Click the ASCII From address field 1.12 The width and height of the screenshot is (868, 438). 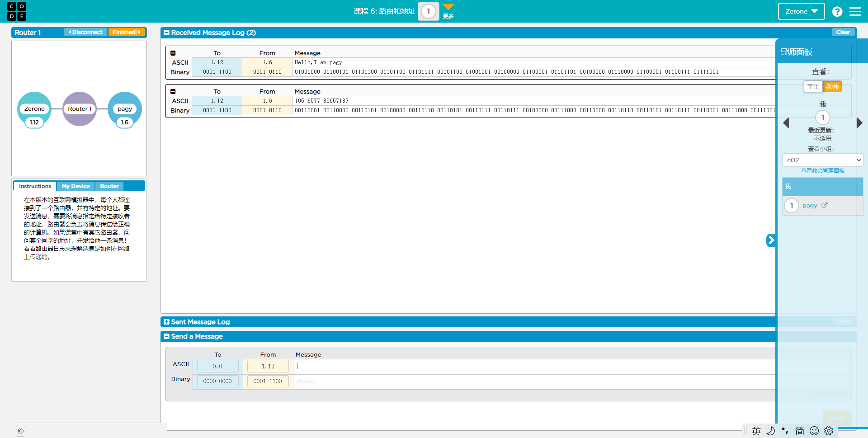click(268, 366)
